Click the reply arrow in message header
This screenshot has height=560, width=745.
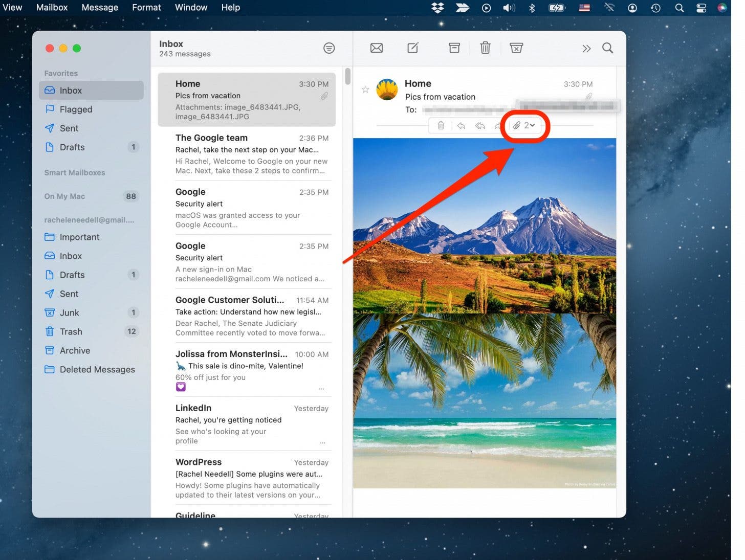coord(461,126)
